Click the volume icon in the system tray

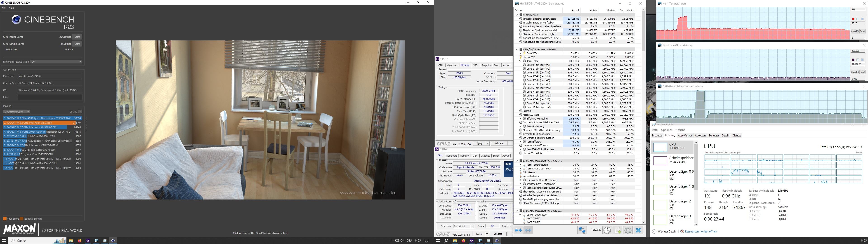(x=402, y=241)
